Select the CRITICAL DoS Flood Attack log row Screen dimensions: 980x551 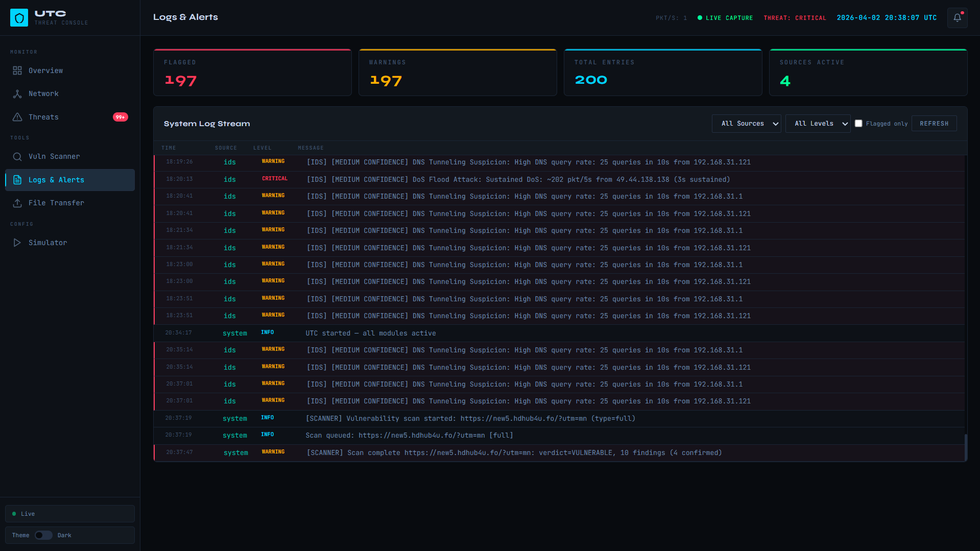coord(559,180)
